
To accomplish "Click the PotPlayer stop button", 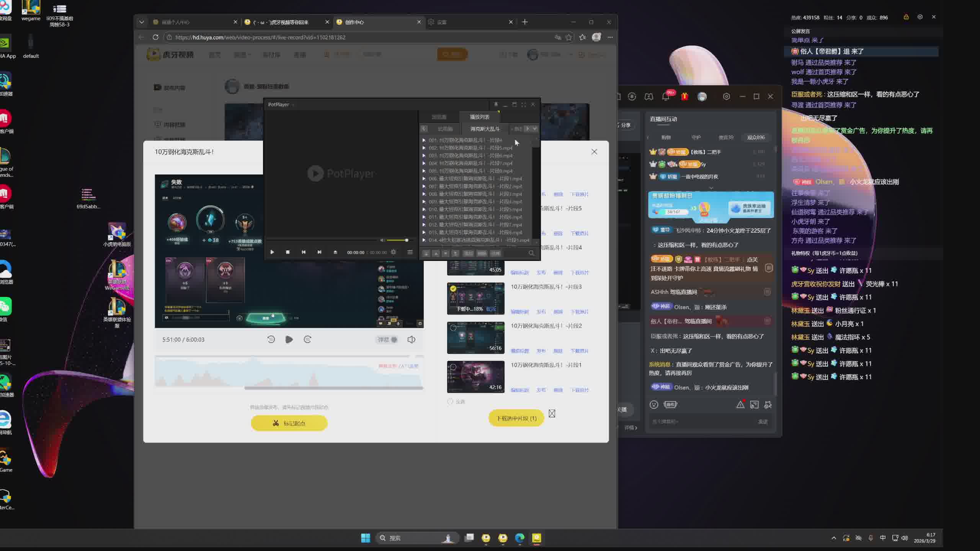I will [x=287, y=252].
